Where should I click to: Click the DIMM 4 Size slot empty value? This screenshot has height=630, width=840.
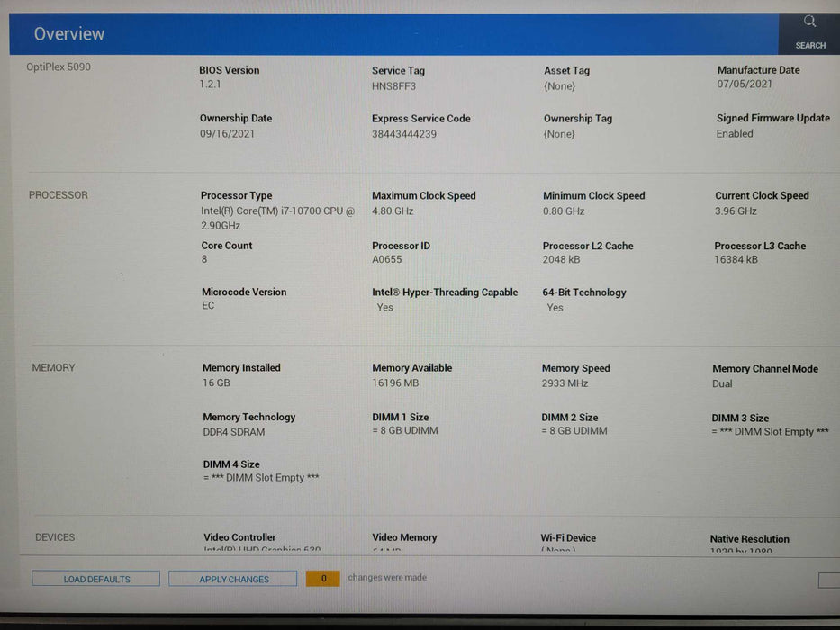(261, 477)
